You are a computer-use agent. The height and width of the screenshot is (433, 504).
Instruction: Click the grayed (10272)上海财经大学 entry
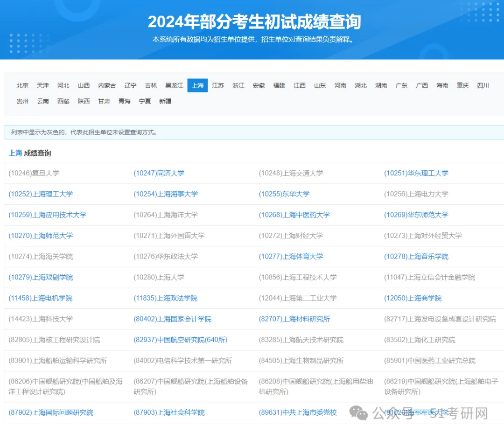(x=291, y=236)
